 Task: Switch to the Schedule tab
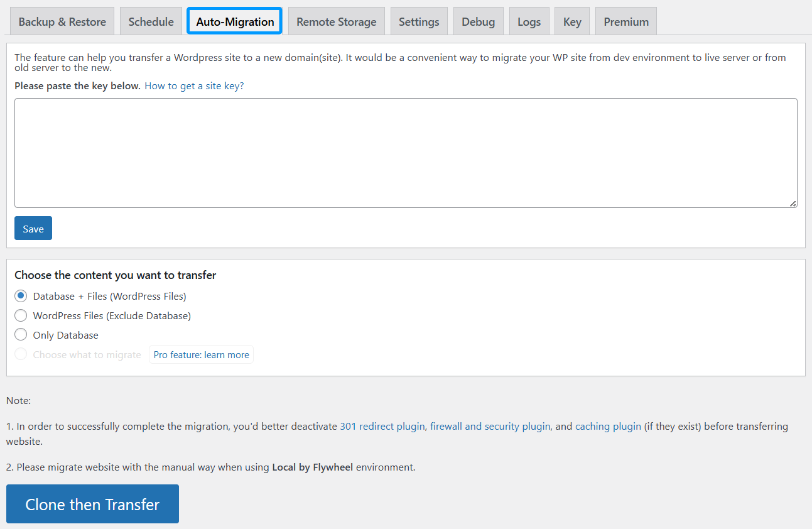pyautogui.click(x=151, y=21)
